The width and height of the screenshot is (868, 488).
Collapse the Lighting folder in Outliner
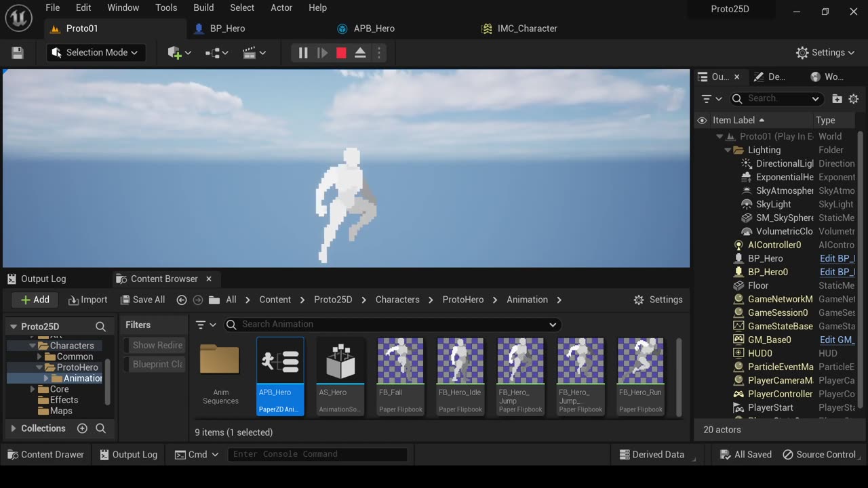point(728,150)
